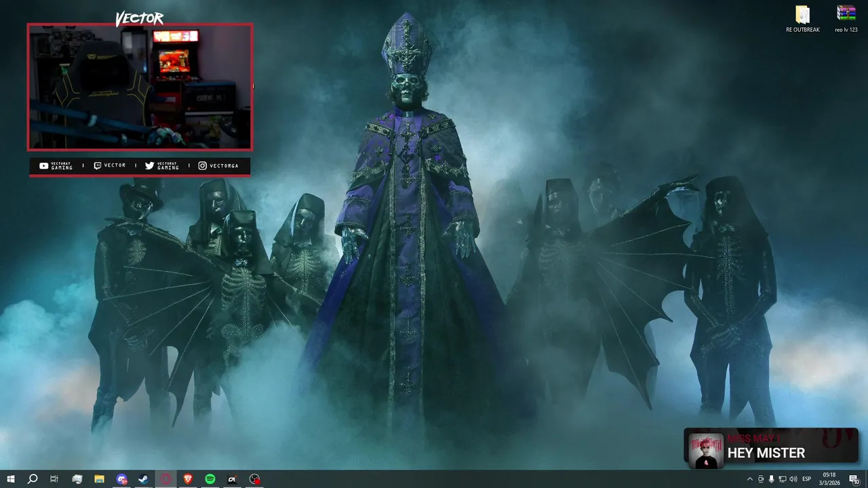
Task: Click the Twitter bird icon in the social bar
Action: tap(150, 165)
